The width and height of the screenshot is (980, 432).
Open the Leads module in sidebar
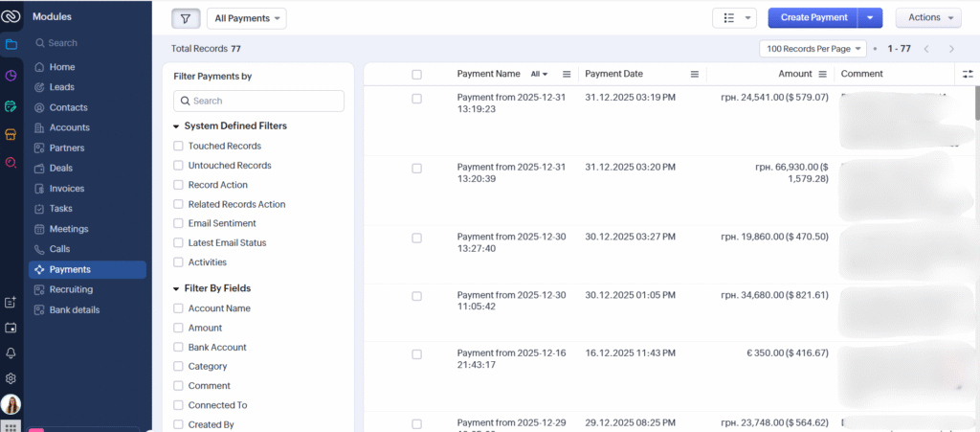(61, 87)
